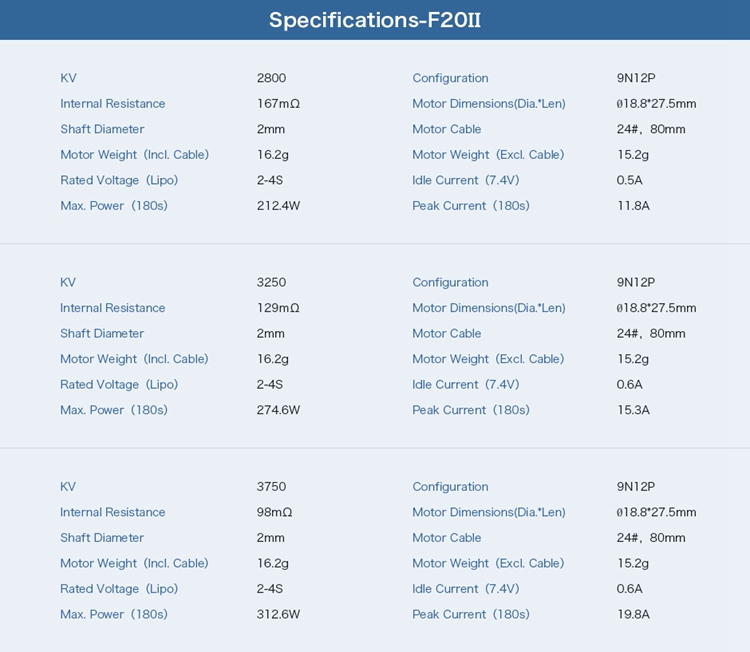Click the Max. Power label beside 274.6W
Image resolution: width=750 pixels, height=652 pixels.
click(x=114, y=410)
